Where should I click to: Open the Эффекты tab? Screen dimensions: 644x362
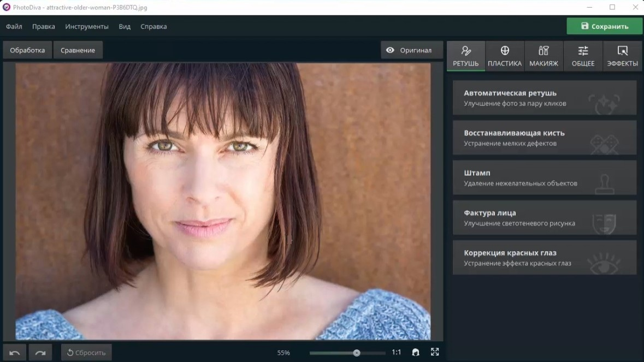coord(623,56)
